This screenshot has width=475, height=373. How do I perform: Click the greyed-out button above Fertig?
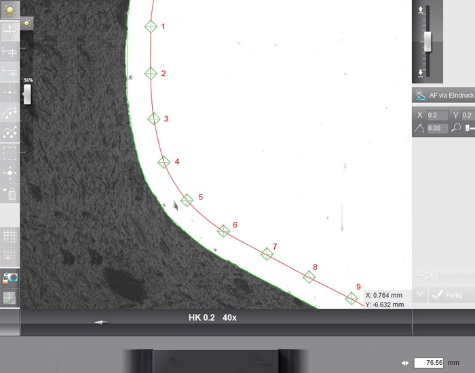[x=445, y=276]
